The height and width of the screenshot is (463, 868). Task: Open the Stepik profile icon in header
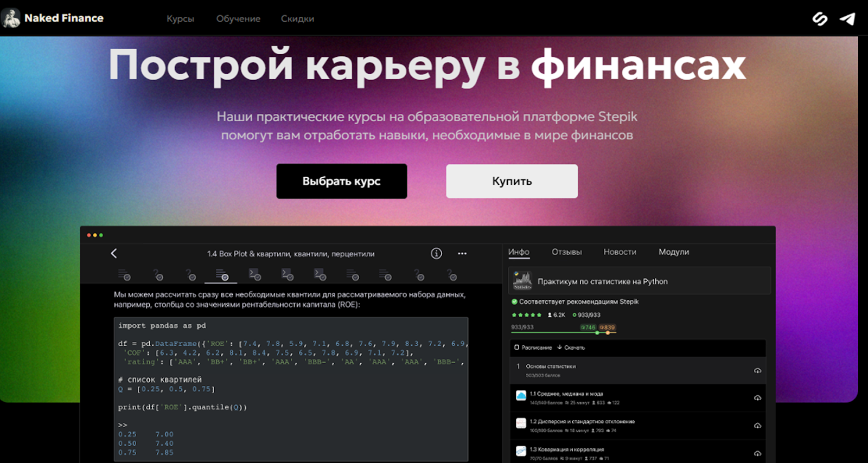point(820,19)
